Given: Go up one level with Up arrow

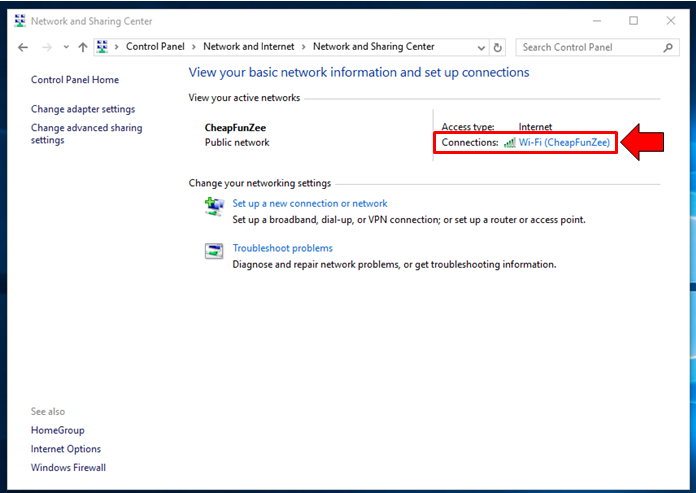Looking at the screenshot, I should tap(83, 47).
